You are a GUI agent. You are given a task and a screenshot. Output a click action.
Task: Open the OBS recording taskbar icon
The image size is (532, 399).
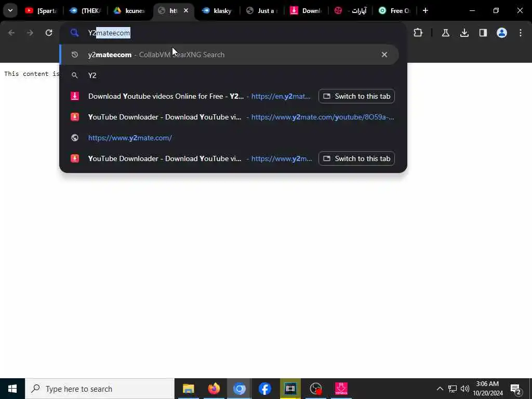tap(316, 389)
